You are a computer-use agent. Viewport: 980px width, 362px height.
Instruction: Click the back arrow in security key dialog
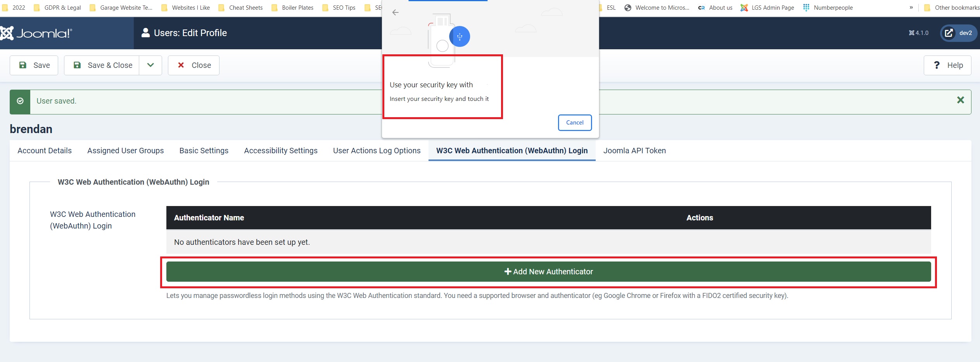click(x=395, y=12)
